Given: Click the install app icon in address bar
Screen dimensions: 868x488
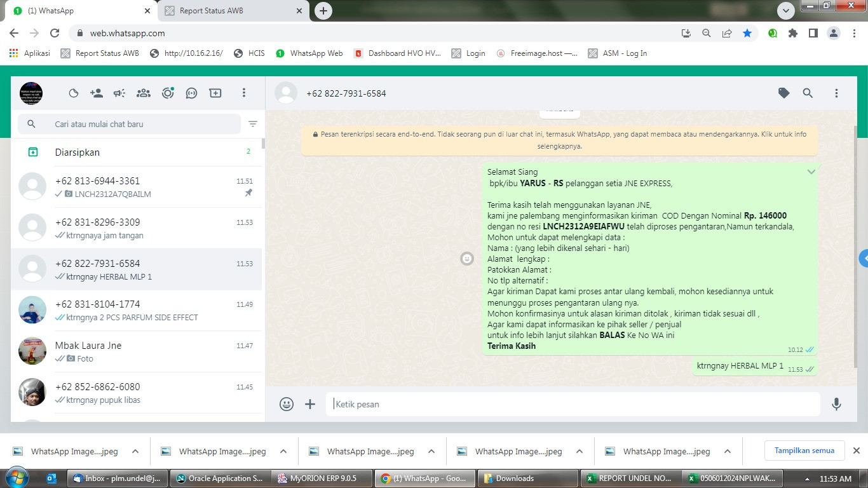Looking at the screenshot, I should point(686,33).
